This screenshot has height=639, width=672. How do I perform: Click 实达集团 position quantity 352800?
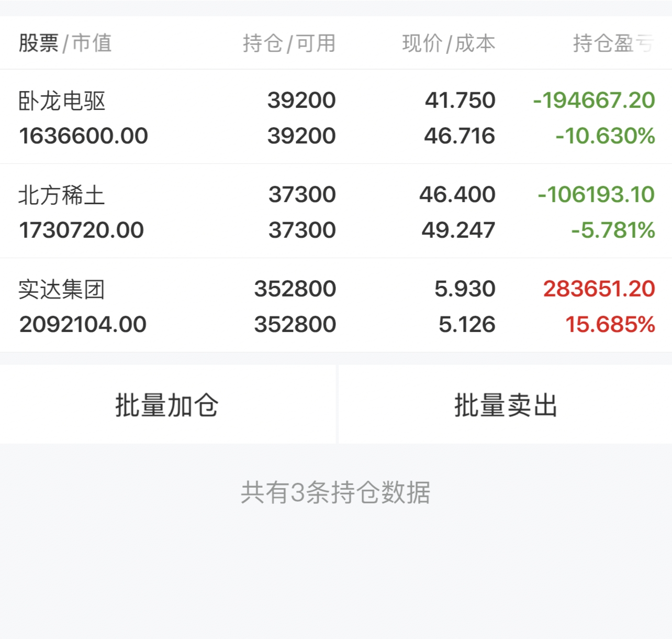pos(295,289)
